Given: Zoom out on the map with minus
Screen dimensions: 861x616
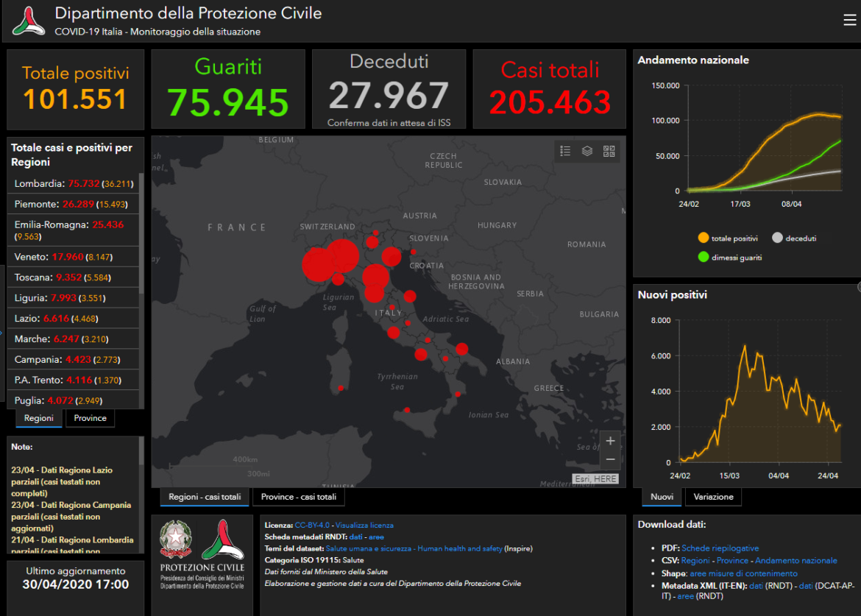Looking at the screenshot, I should (610, 459).
